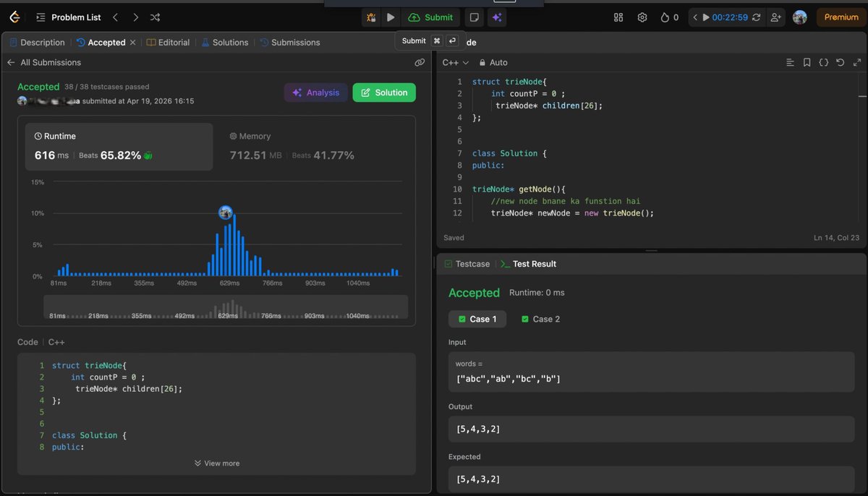Open the settings gear icon
Viewport: 868px width, 496px height.
tap(642, 17)
